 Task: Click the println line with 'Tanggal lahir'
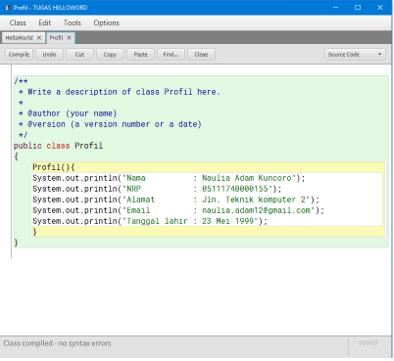click(x=150, y=221)
